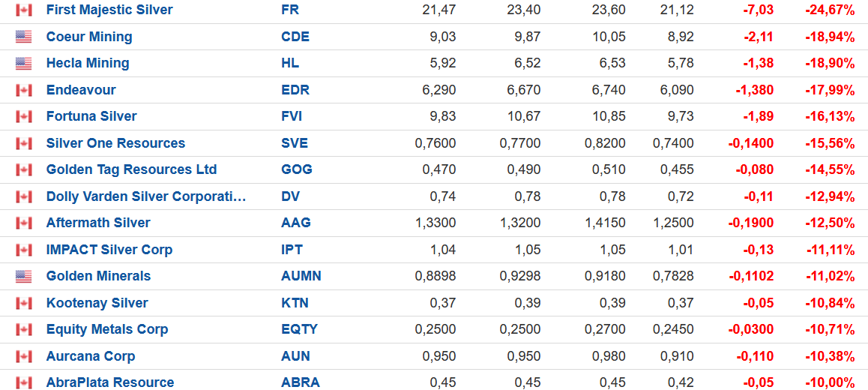Click the US flag beside Hecla Mining
The width and height of the screenshot is (868, 390).
tap(24, 64)
